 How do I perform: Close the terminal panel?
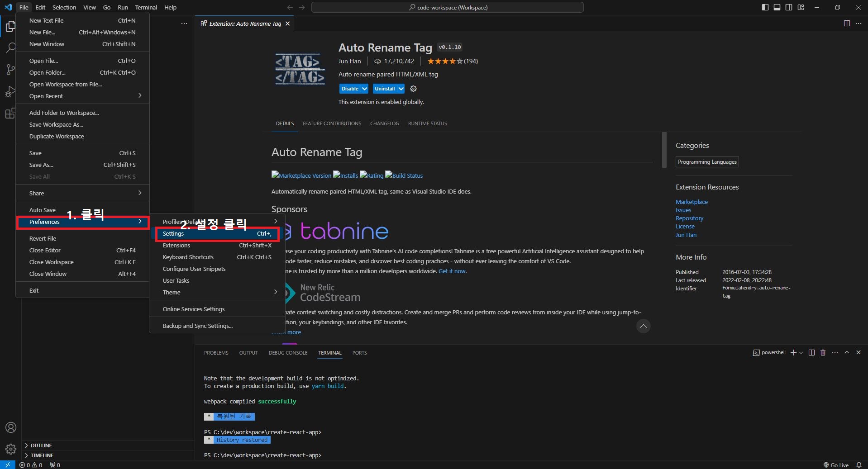click(858, 353)
